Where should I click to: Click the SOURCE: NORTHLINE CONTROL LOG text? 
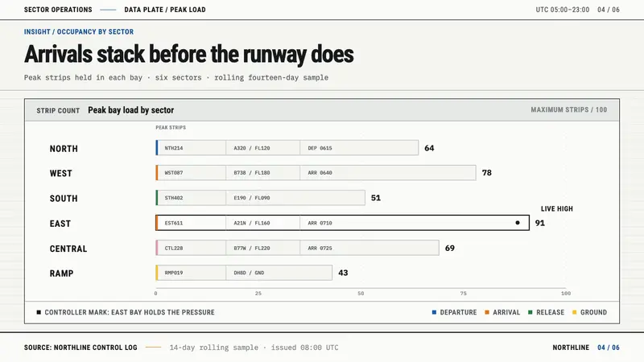coord(80,348)
